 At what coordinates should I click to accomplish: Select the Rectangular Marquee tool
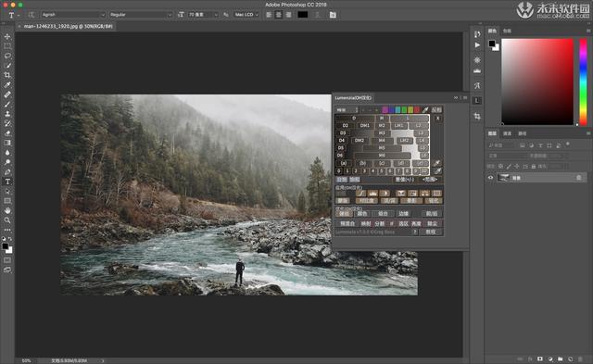[x=7, y=46]
